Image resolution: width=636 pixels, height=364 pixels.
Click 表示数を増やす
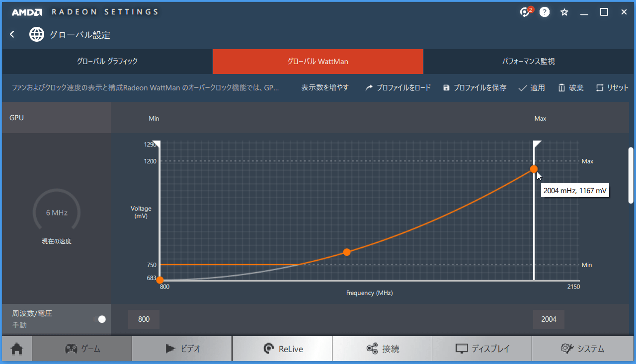point(325,87)
